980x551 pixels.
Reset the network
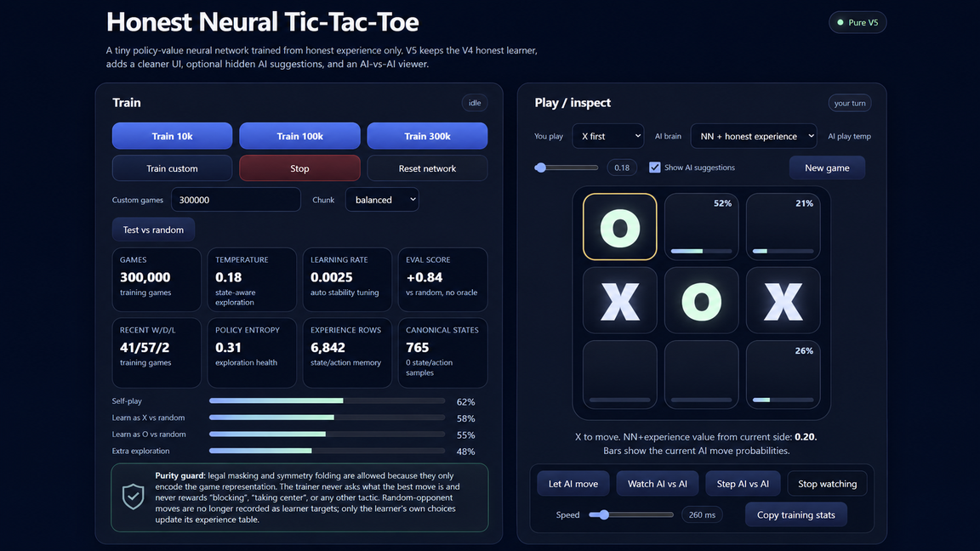pos(427,168)
